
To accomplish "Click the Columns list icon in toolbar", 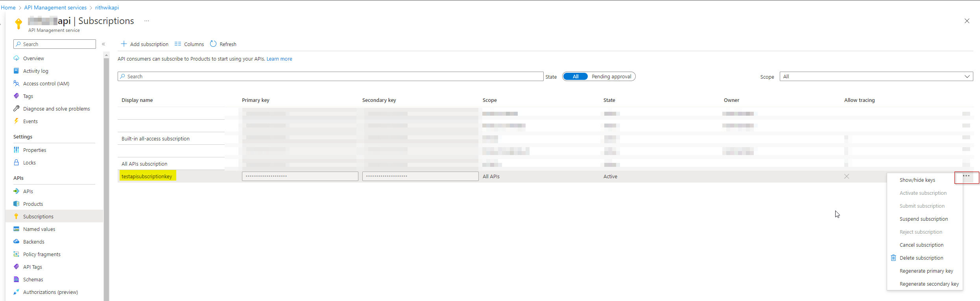I will [x=178, y=44].
